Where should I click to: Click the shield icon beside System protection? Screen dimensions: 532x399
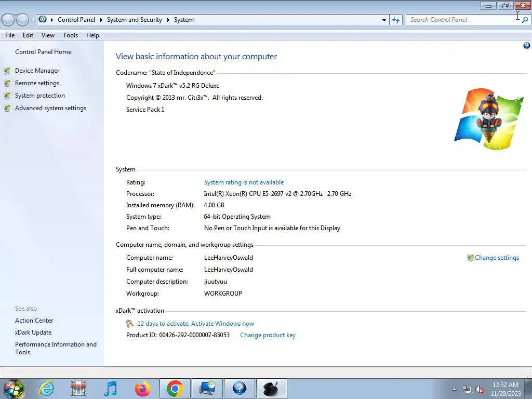tap(7, 96)
